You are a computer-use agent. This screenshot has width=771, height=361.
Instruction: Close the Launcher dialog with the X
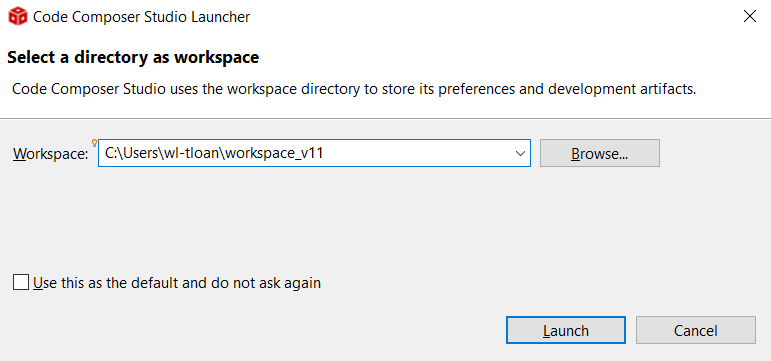click(749, 17)
